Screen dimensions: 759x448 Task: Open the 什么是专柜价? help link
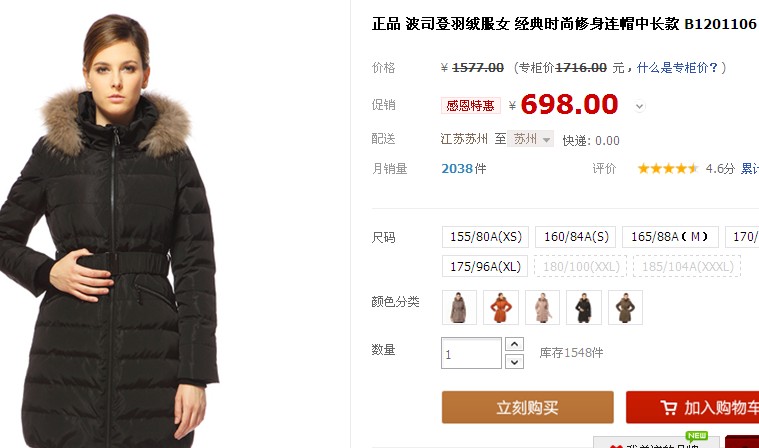point(677,68)
